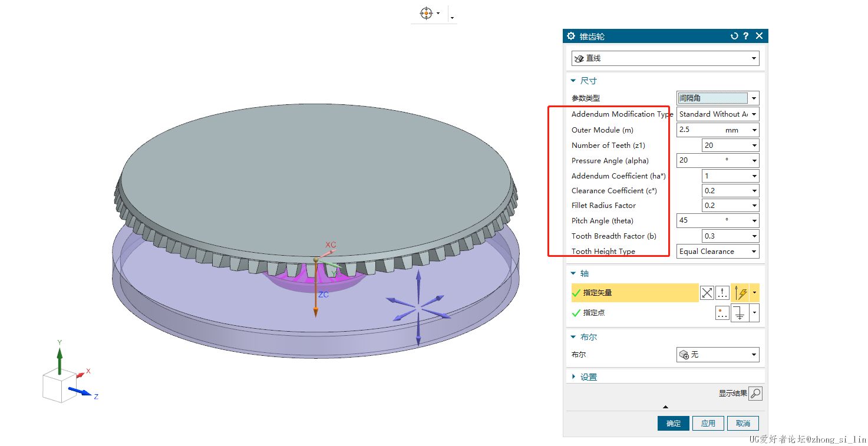Open the snap point icon's dropdown arrow
The image size is (868, 446).
tap(438, 14)
